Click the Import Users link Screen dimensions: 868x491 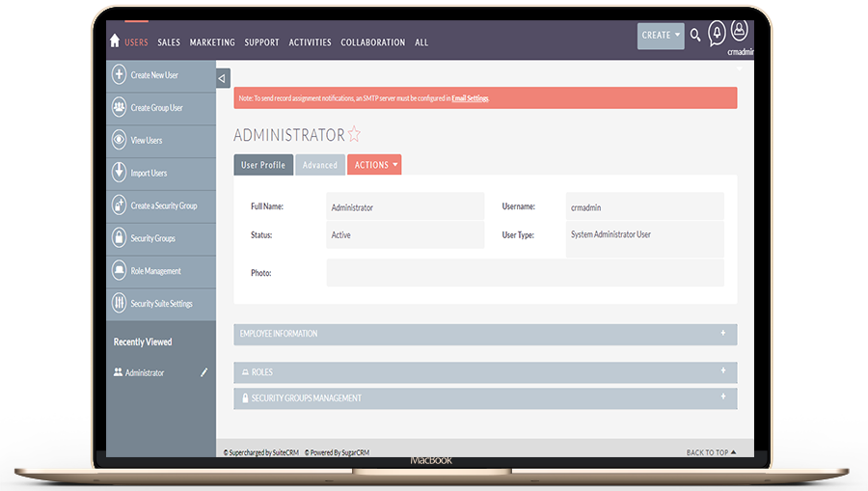pyautogui.click(x=149, y=174)
